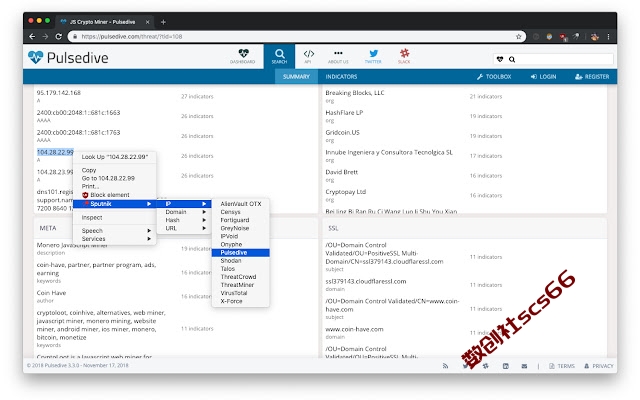Viewport: 640px width, 400px height.
Task: Choose ThreatCrowd lookup
Action: 240,277
